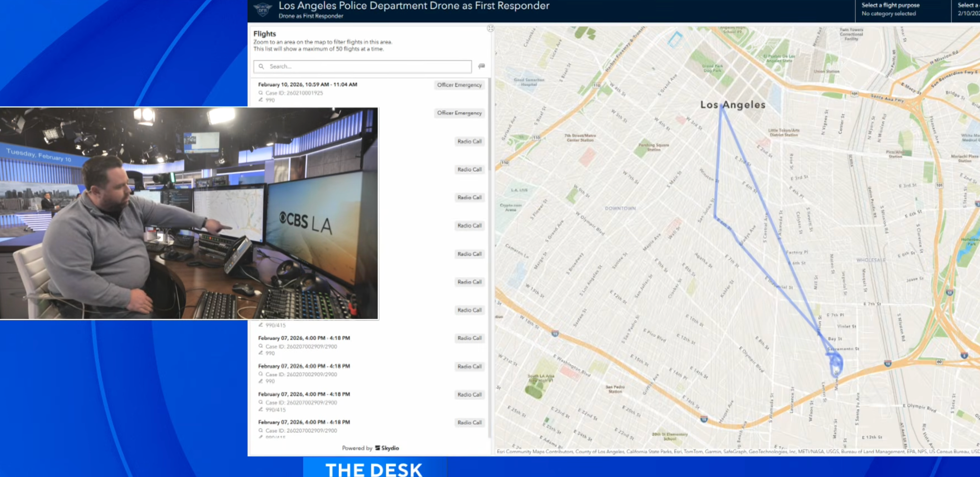Click the Flights panel expand icon
Screen dimensions: 980x477
(490, 28)
